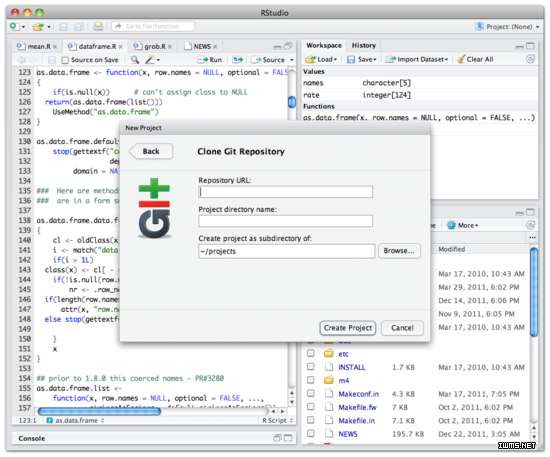Viewport: 550px width, 457px height.
Task: Open the R Script file type dropdown
Action: 277,421
